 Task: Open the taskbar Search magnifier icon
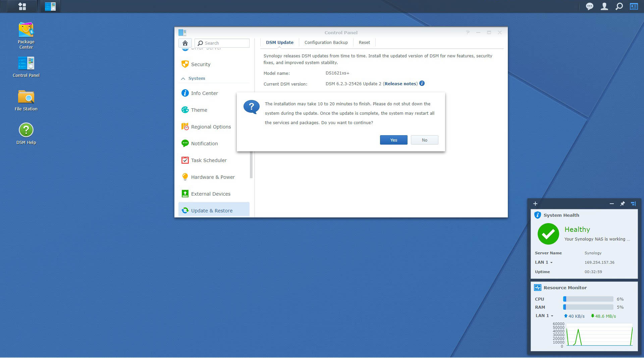pyautogui.click(x=619, y=6)
